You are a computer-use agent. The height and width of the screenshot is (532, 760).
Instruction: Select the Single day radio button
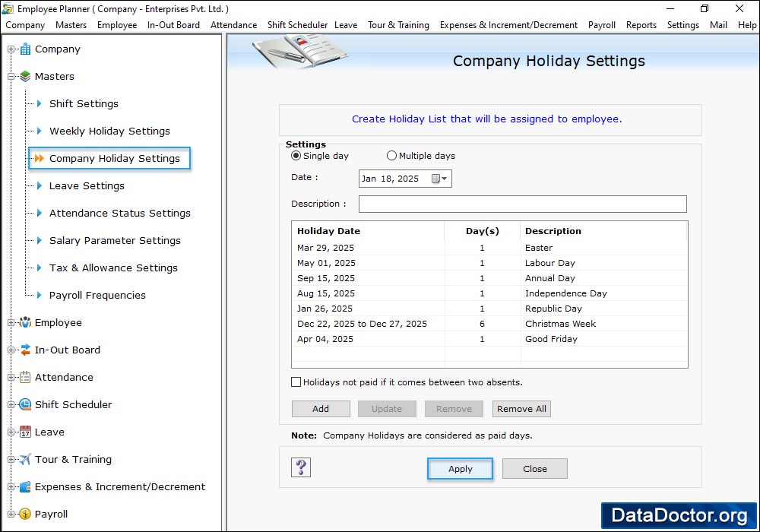[x=296, y=156]
